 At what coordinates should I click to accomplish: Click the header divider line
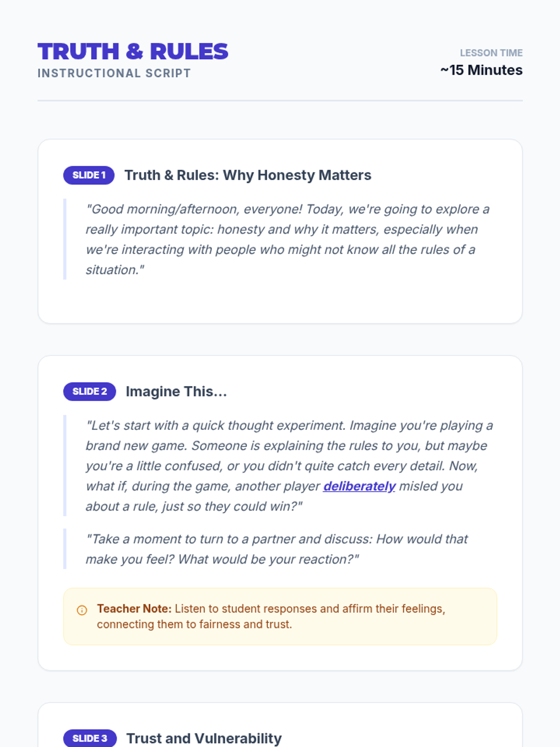click(280, 100)
